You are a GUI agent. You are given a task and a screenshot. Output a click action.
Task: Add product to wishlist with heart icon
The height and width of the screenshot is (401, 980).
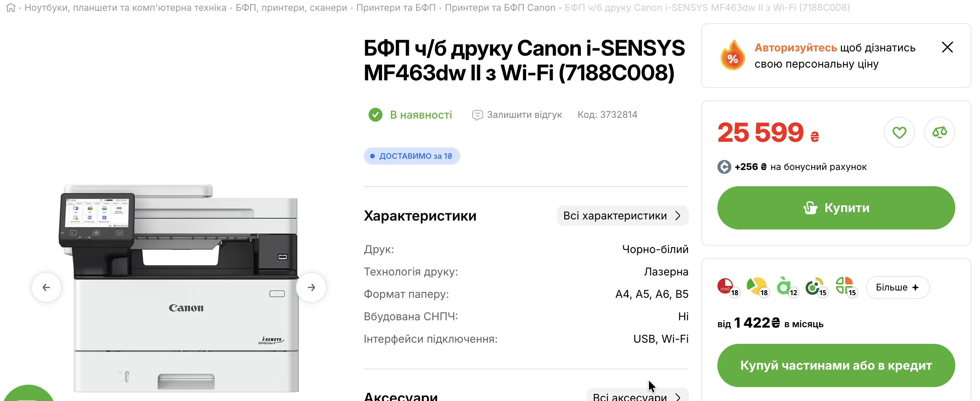[x=899, y=133]
